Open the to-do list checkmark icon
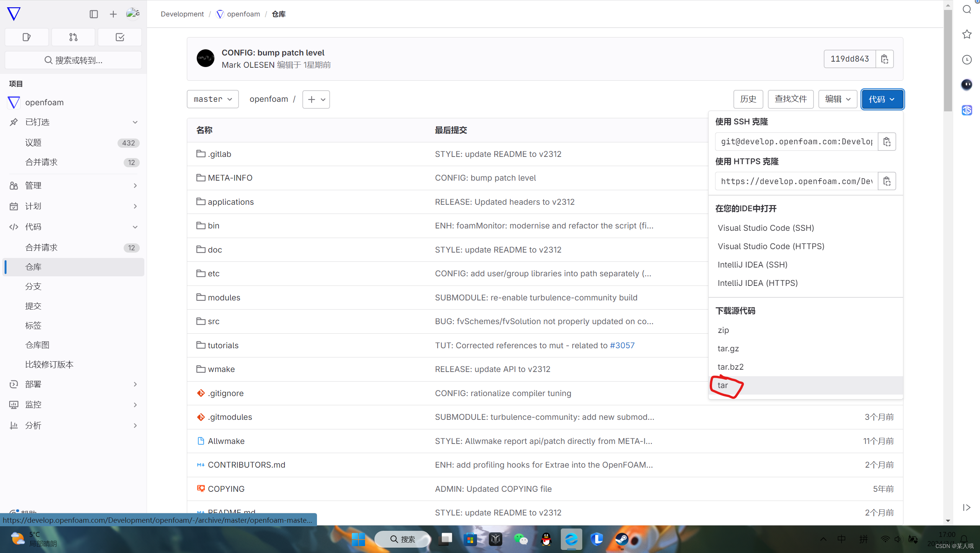Image resolution: width=980 pixels, height=553 pixels. click(119, 37)
